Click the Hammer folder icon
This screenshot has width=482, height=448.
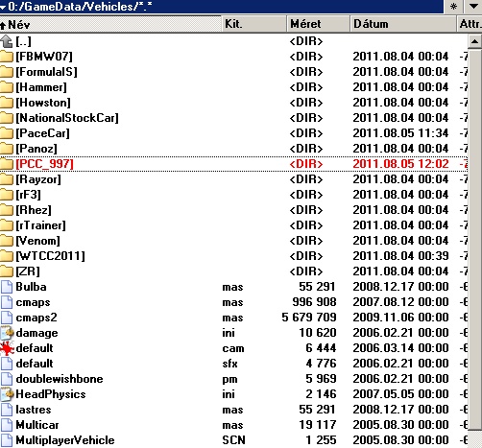pos(7,87)
